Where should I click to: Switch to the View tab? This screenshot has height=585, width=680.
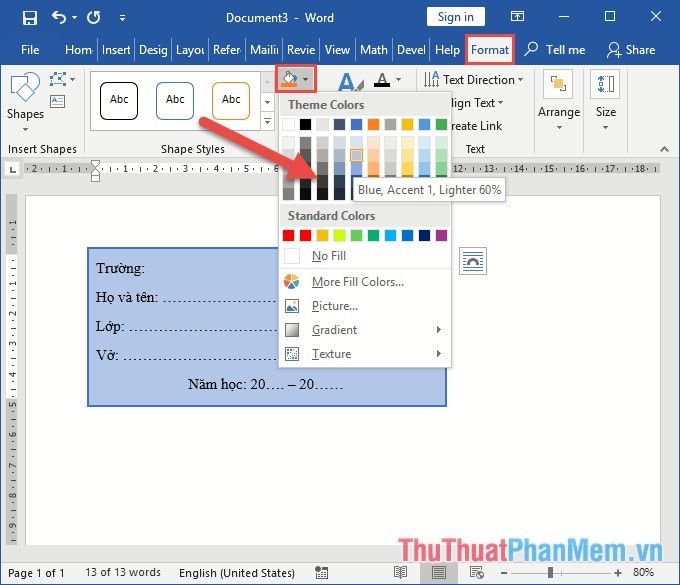337,50
